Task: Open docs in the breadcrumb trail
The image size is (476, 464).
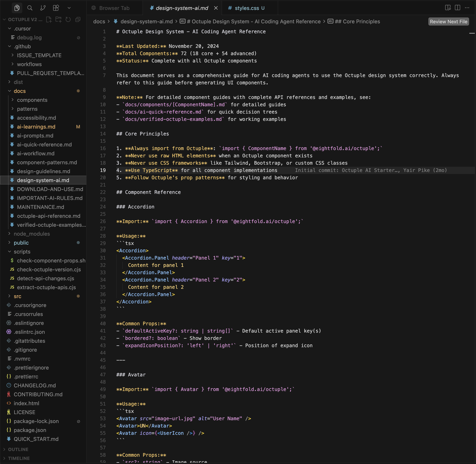Action: point(99,21)
